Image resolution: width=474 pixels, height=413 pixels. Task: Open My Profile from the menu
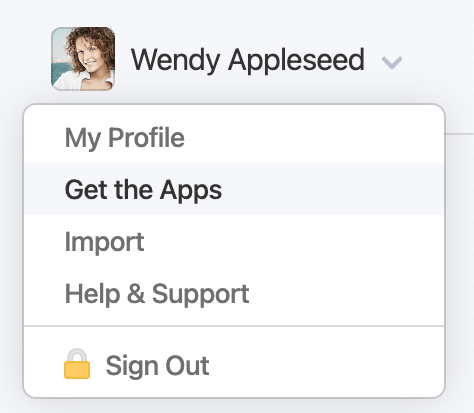tap(234, 137)
